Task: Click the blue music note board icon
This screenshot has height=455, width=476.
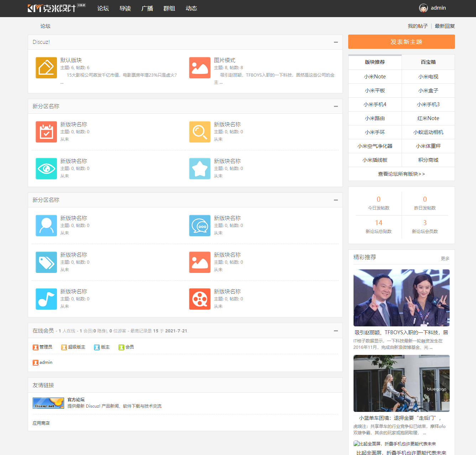Action: coord(46,299)
